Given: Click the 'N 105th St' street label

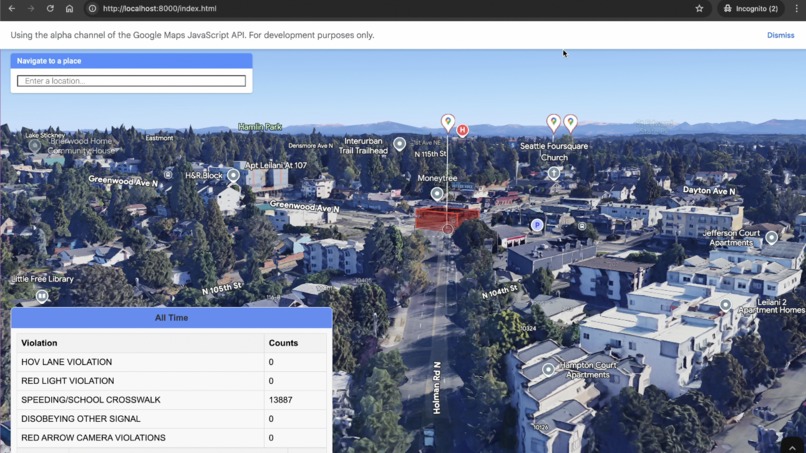Looking at the screenshot, I should 222,288.
